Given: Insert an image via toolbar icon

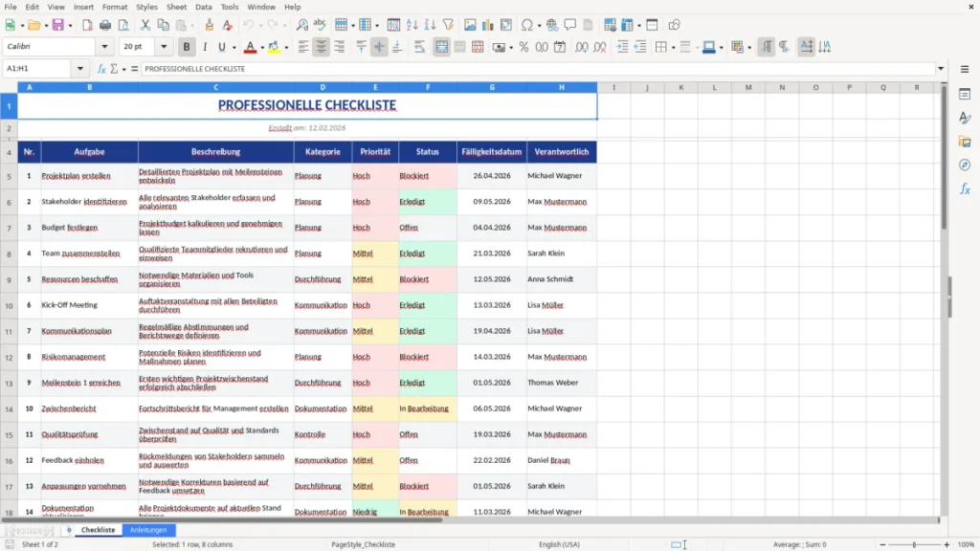Looking at the screenshot, I should [x=470, y=25].
